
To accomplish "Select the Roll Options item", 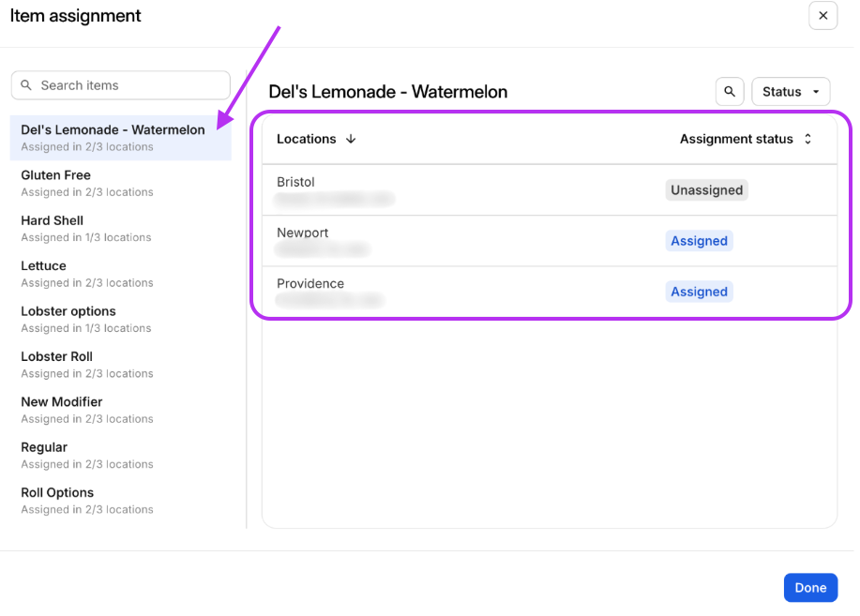I will [x=121, y=501].
